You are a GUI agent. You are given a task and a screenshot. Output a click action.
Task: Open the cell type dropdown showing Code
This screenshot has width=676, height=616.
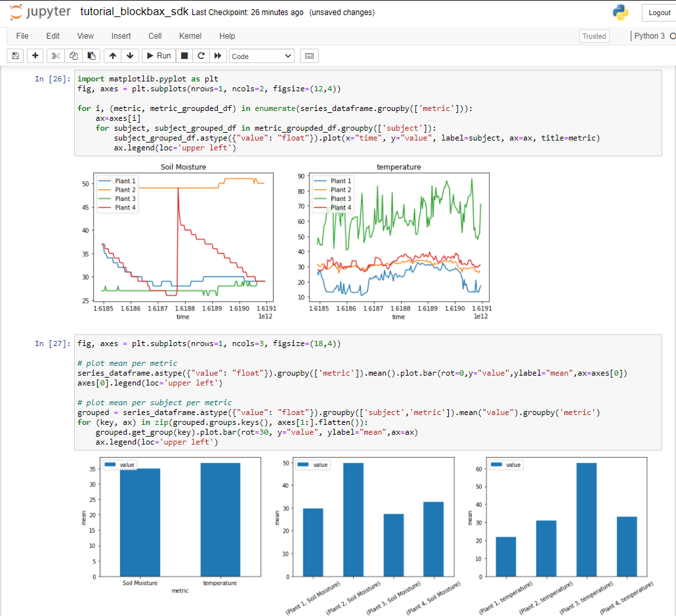261,55
